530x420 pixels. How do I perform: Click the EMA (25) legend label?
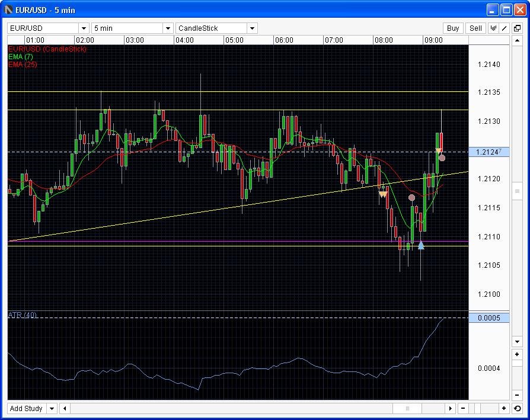tap(23, 65)
